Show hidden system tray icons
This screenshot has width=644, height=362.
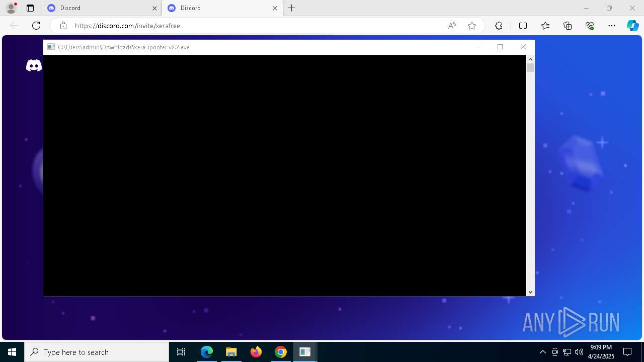click(x=542, y=352)
